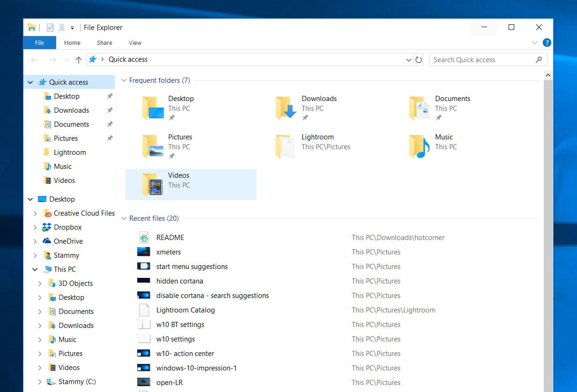Click the vertical scrollbar up arrow
Screen dimensions: 577x392
548,75
